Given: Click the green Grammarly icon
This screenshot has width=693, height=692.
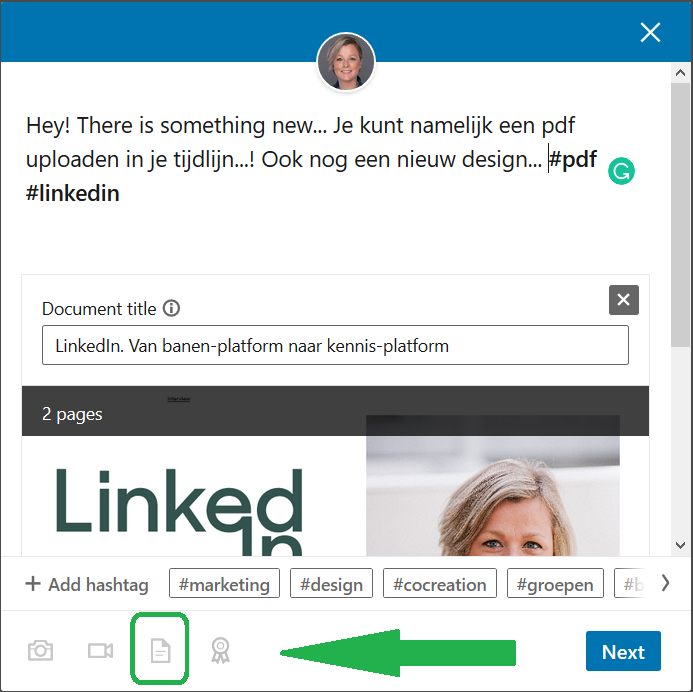Looking at the screenshot, I should click(621, 171).
